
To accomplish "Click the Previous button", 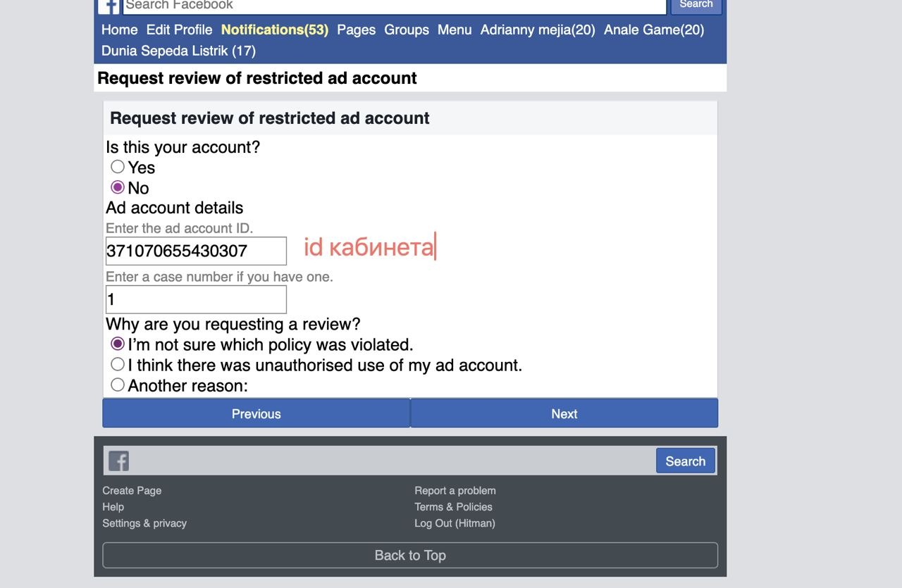I will click(257, 413).
